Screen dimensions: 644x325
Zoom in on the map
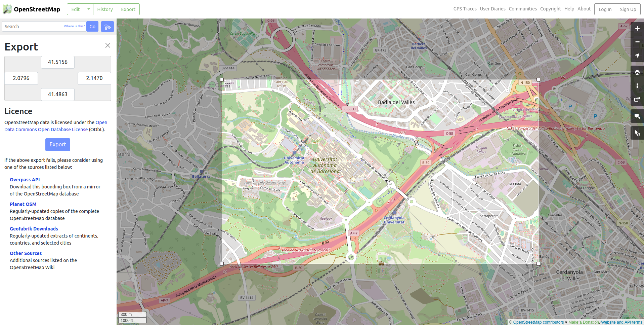point(637,29)
